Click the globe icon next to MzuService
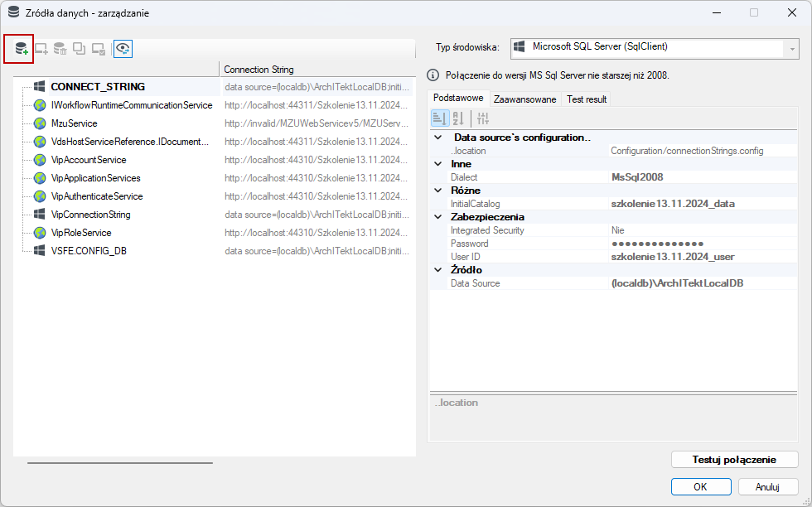This screenshot has width=812, height=507. click(x=40, y=123)
